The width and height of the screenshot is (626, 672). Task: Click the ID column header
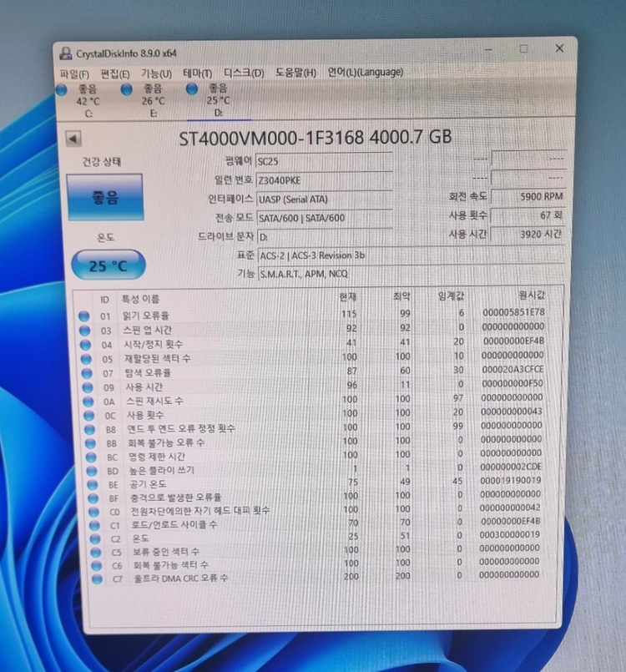104,300
